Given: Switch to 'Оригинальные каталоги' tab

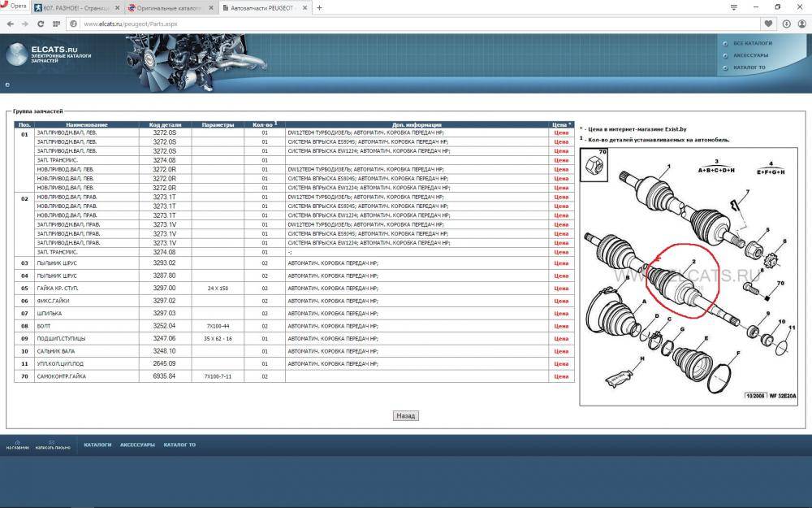Looking at the screenshot, I should click(166, 7).
